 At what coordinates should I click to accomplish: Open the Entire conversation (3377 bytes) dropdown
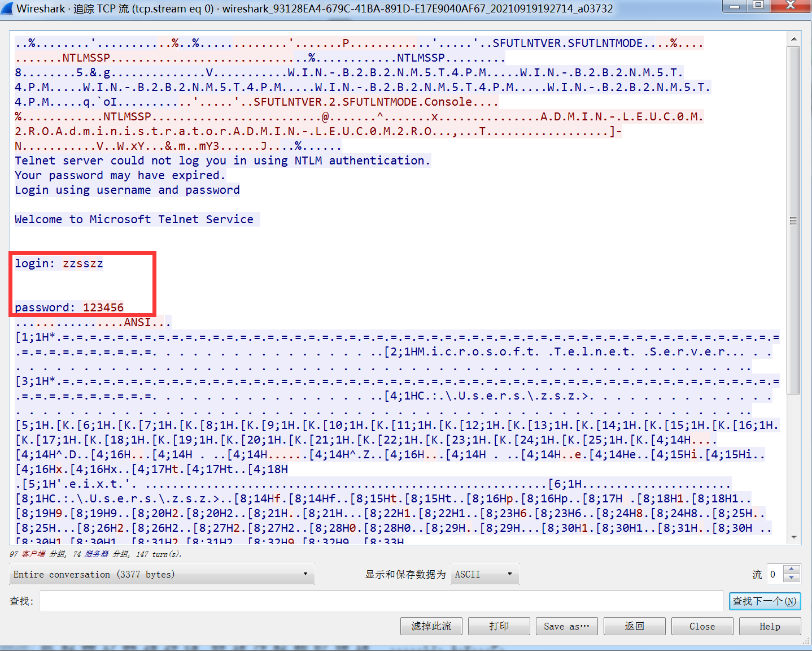161,574
